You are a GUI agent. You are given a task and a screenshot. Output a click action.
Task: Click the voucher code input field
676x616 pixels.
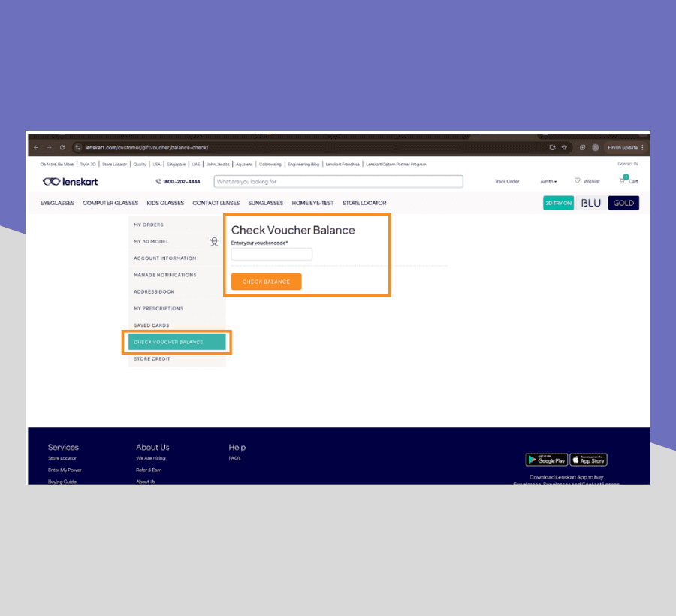(271, 255)
